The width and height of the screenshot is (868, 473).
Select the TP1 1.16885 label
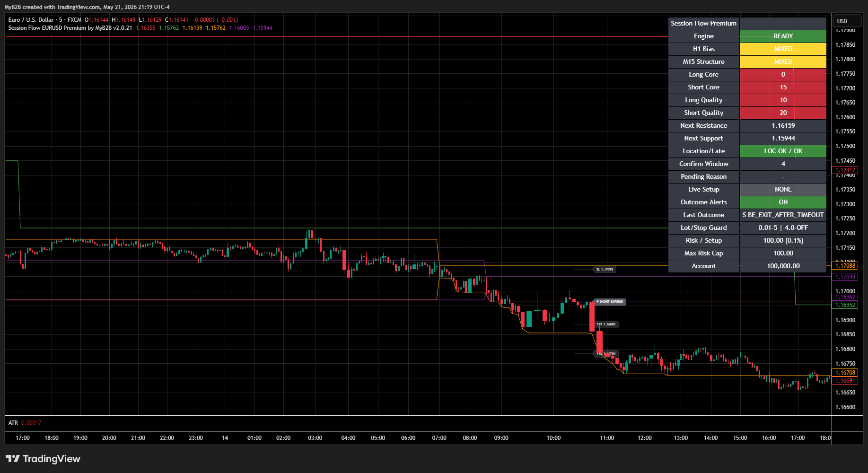[x=605, y=324]
